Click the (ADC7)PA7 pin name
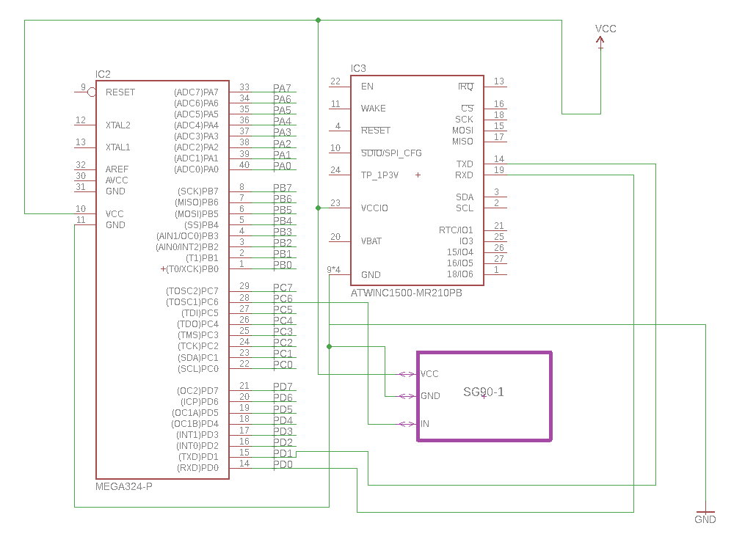Image resolution: width=756 pixels, height=545 pixels. pos(196,92)
